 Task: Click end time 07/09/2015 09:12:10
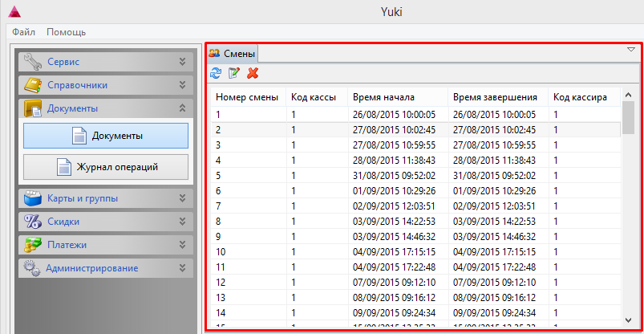coord(494,282)
